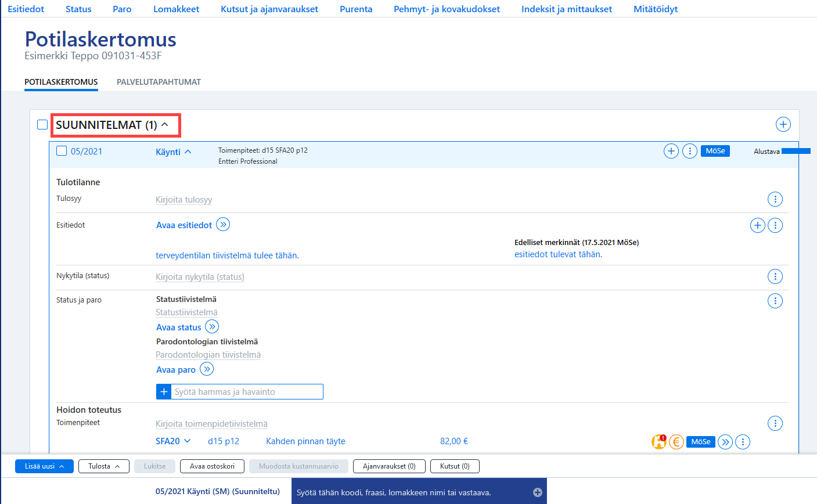Open the three-dot menu in the SFA20 row
The height and width of the screenshot is (504, 817).
(743, 442)
